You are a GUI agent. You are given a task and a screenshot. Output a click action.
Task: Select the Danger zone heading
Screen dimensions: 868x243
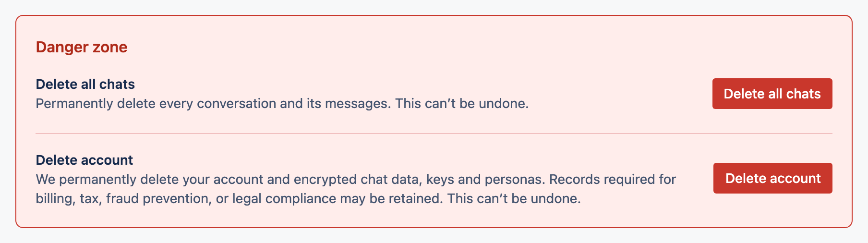click(82, 47)
